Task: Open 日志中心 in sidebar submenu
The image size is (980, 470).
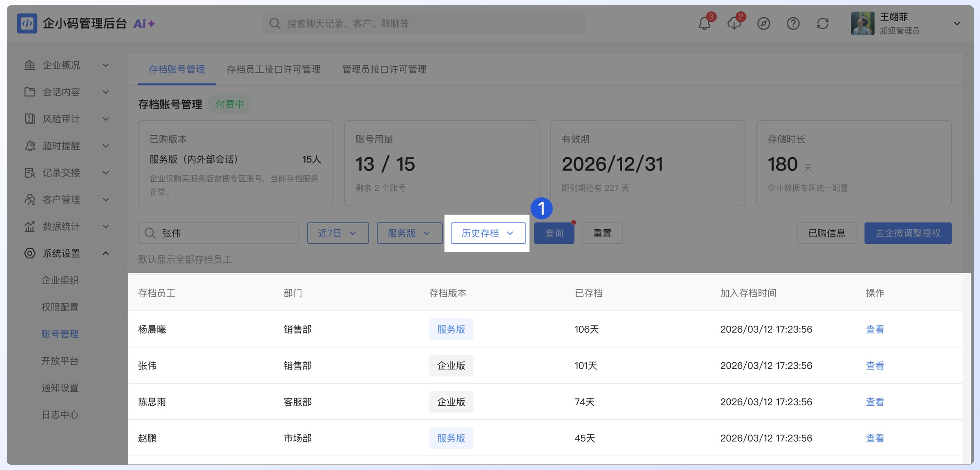Action: 60,415
